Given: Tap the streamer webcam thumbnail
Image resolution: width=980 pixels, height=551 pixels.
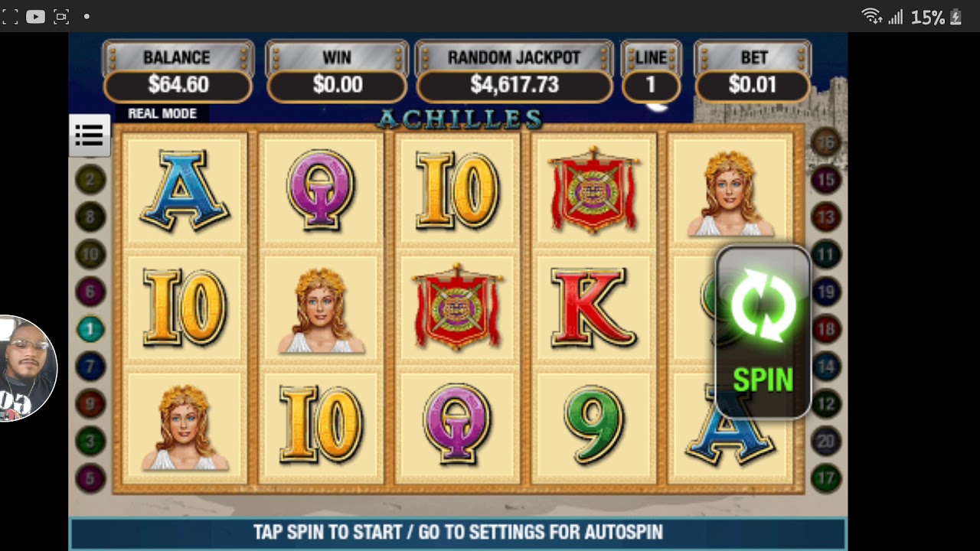Looking at the screenshot, I should (x=26, y=368).
